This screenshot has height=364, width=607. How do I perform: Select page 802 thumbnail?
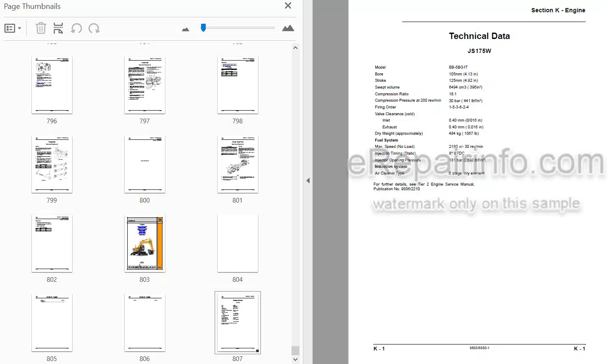click(x=52, y=244)
